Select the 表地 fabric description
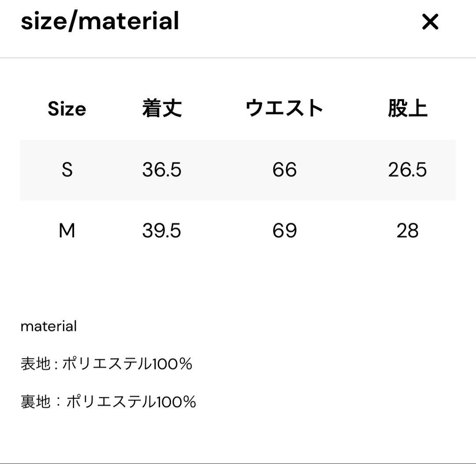 pyautogui.click(x=106, y=364)
